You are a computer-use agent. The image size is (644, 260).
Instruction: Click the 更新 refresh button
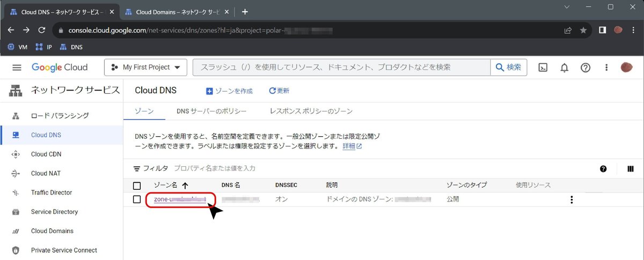point(279,91)
